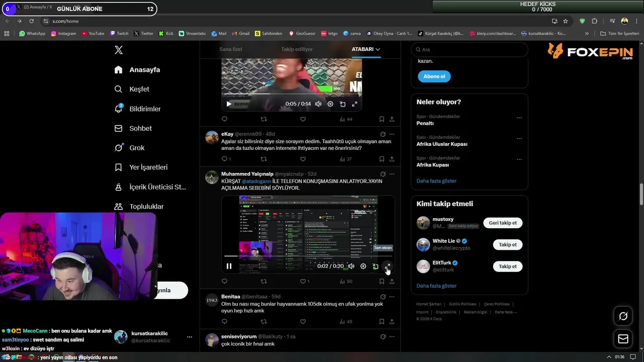Open Keşfet in the sidebar

point(131,89)
